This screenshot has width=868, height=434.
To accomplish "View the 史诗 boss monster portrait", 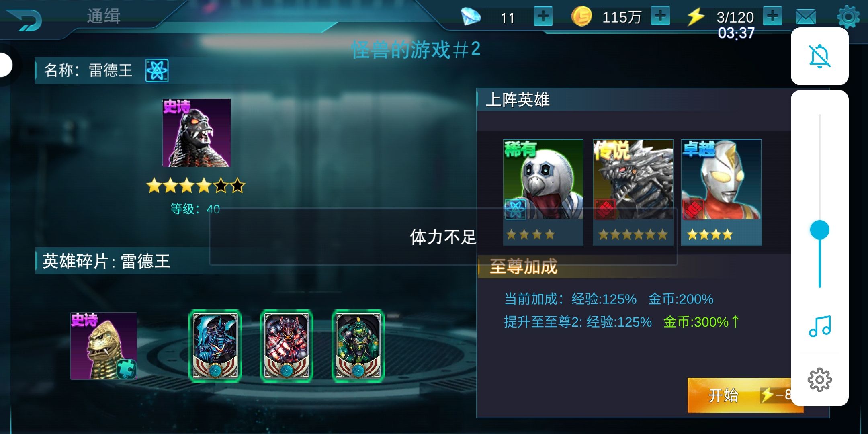I will click(x=197, y=133).
